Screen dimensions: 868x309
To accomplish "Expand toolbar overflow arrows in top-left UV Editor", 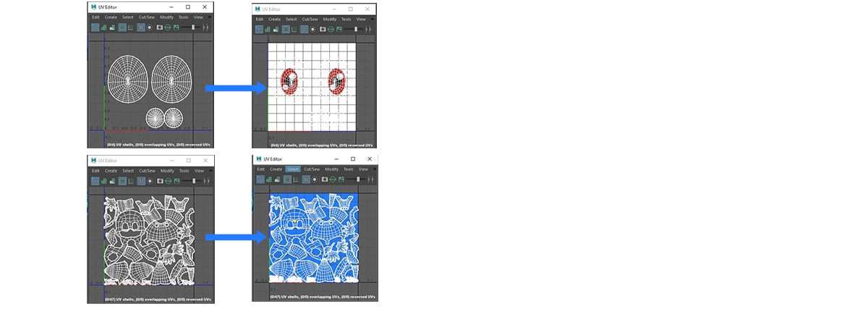I will tap(205, 27).
